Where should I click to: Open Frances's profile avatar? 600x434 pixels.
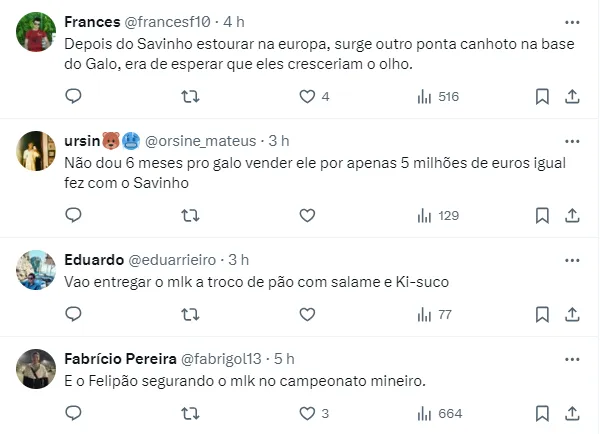37,33
